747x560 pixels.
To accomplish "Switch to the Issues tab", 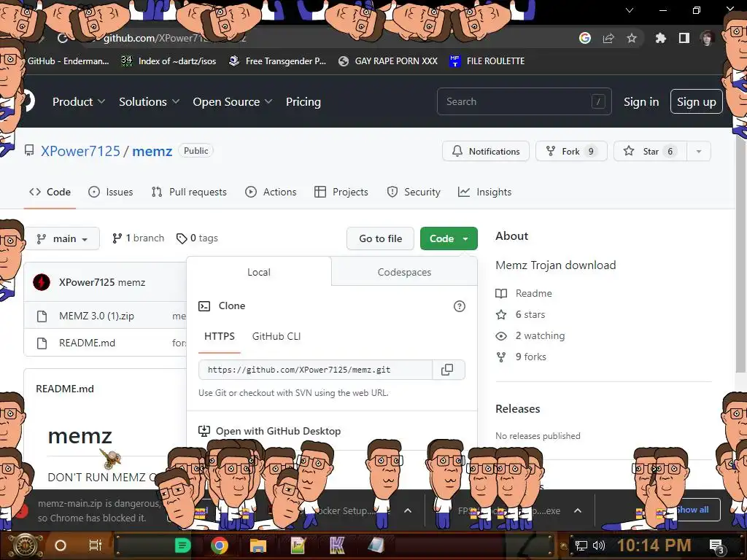I will [111, 192].
